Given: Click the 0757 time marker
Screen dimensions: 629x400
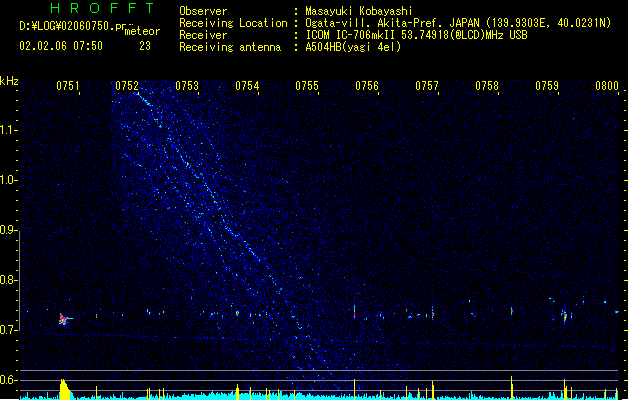Looking at the screenshot, I should pos(427,86).
